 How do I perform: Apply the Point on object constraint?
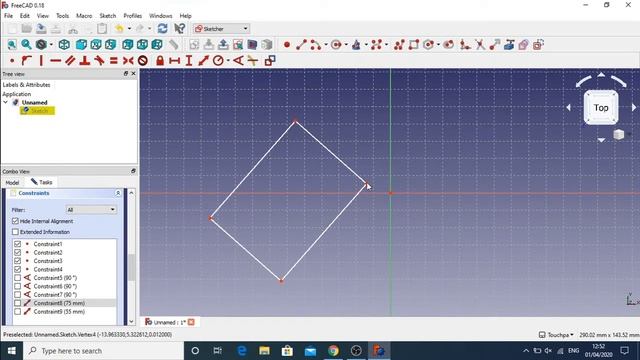pos(27,61)
